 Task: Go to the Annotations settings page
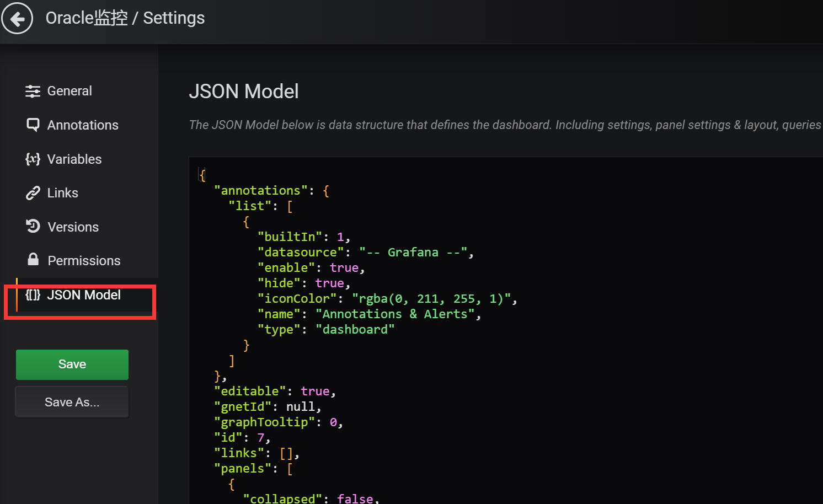(x=83, y=125)
